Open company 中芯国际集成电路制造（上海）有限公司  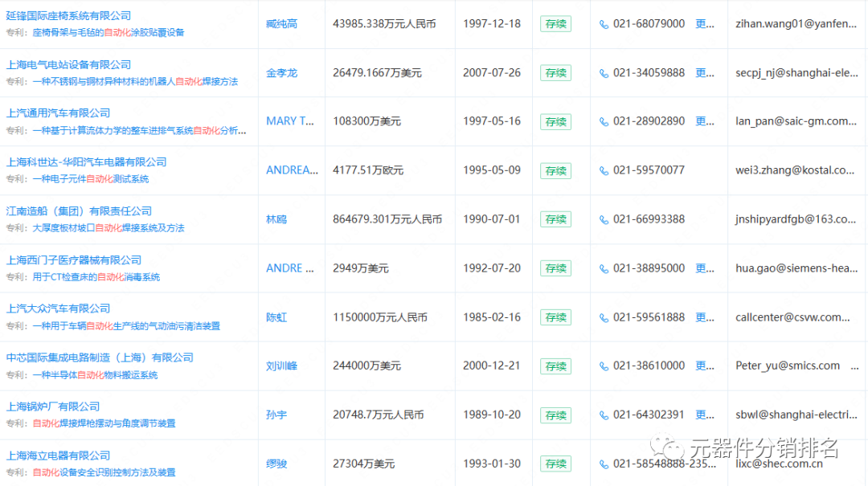100,357
